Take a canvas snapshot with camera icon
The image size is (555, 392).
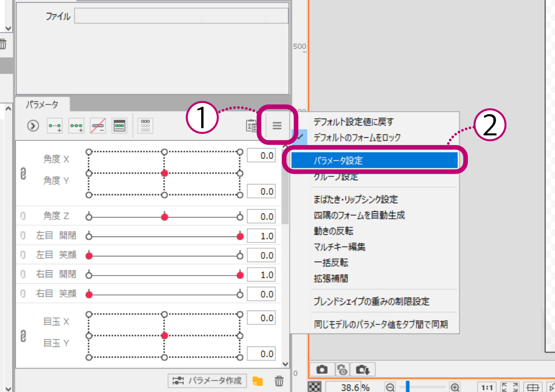click(x=322, y=369)
